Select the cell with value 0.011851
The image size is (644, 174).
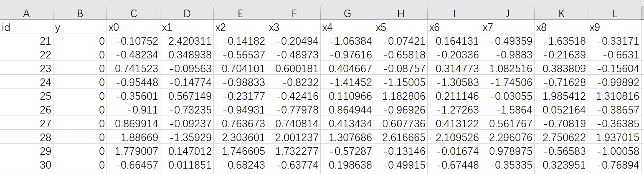coord(187,165)
